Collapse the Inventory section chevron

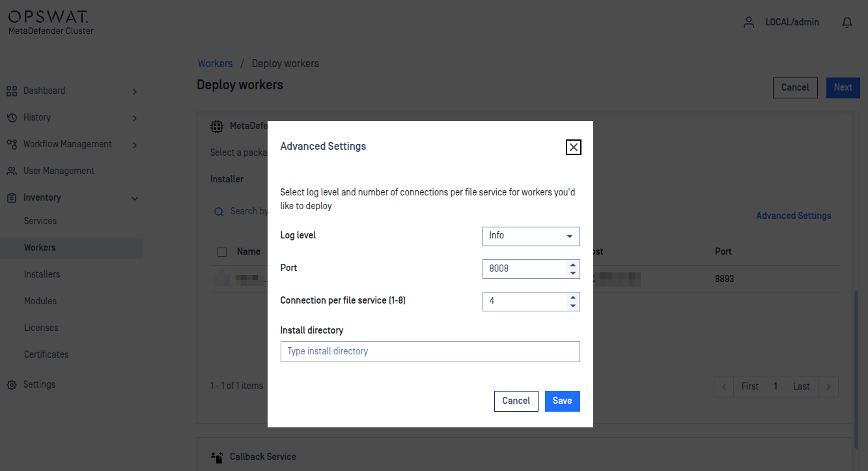point(135,198)
